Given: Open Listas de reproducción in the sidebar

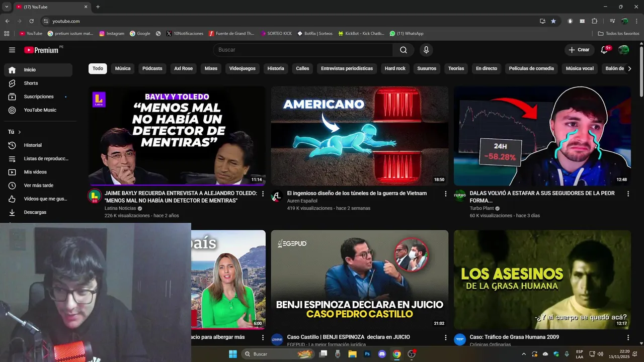Looking at the screenshot, I should tap(38, 158).
